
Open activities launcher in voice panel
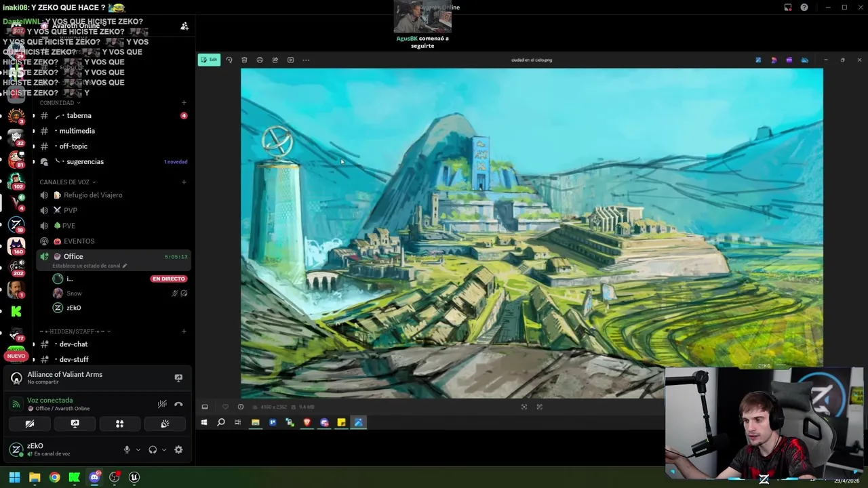(119, 424)
